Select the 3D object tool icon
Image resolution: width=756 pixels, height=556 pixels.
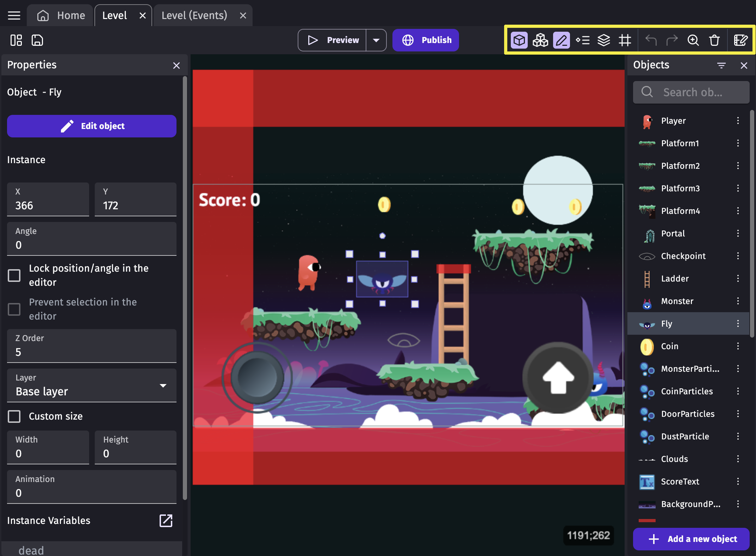[x=520, y=40]
